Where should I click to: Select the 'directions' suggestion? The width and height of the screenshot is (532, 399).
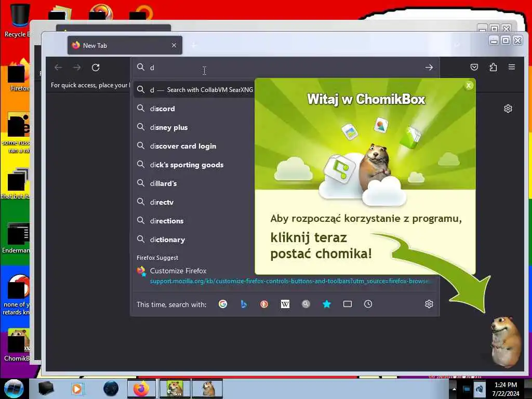click(193, 220)
